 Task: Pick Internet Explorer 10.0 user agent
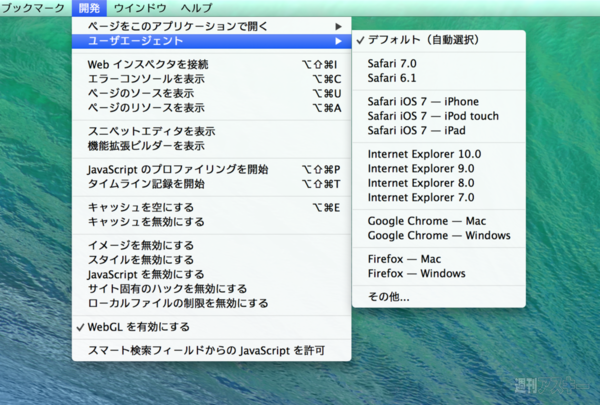pyautogui.click(x=439, y=154)
